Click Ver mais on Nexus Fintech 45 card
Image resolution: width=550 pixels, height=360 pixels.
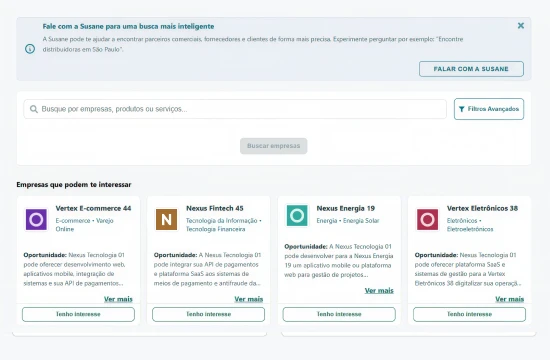click(x=249, y=299)
